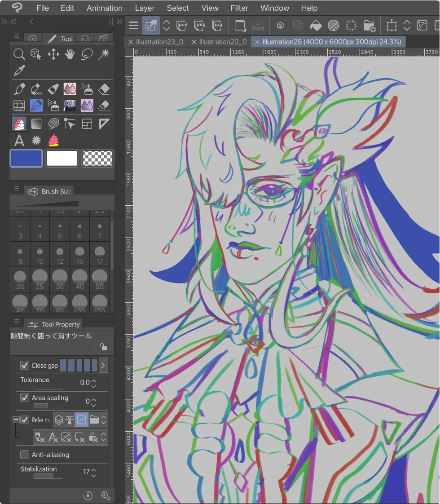Viewport: 440px width, 504px height.
Task: Select the Text tool
Action: pos(19,141)
